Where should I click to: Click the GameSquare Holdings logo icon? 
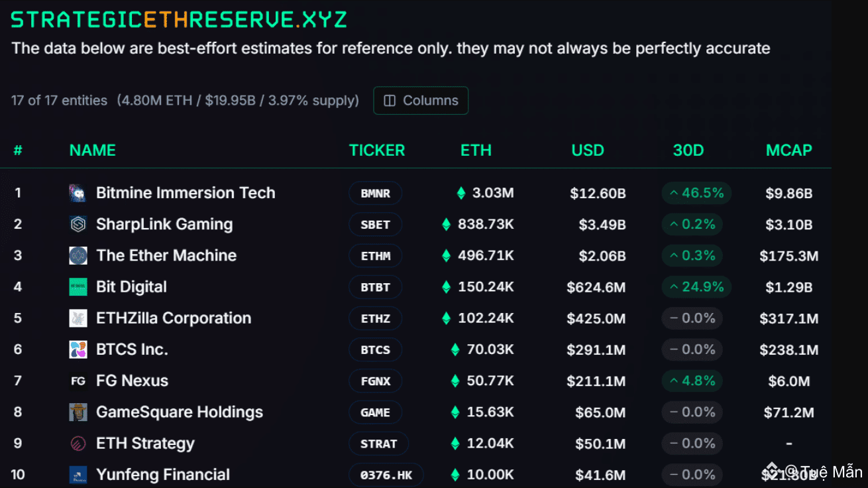pyautogui.click(x=78, y=412)
